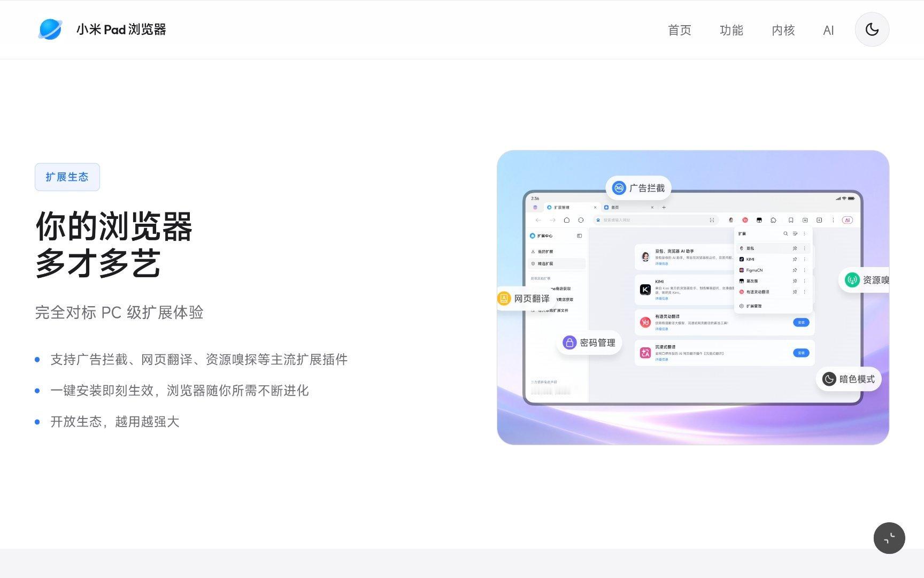This screenshot has width=924, height=578.
Task: Click the purple lock icon for 密码管理
Action: click(x=569, y=343)
